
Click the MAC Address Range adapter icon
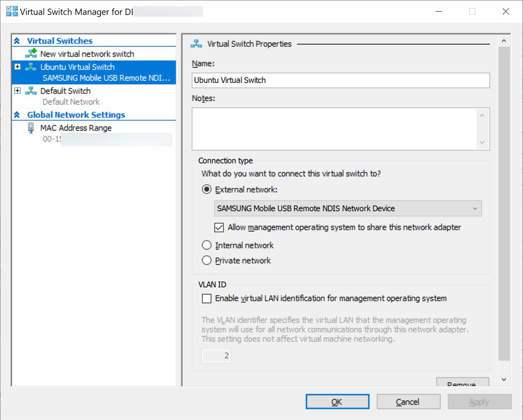[x=31, y=128]
